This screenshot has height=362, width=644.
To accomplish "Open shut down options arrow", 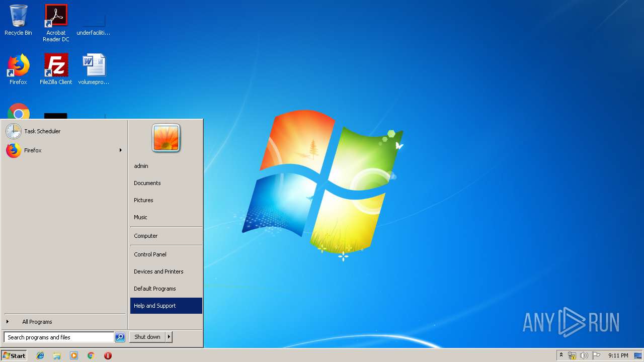I will (x=169, y=337).
